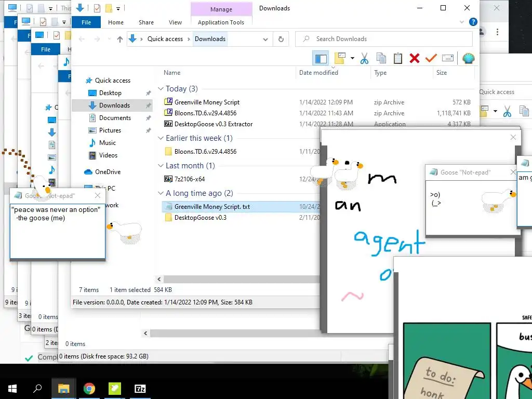Click the file list horizontal scrollbar
Screen dimensions: 532x399
point(241,279)
